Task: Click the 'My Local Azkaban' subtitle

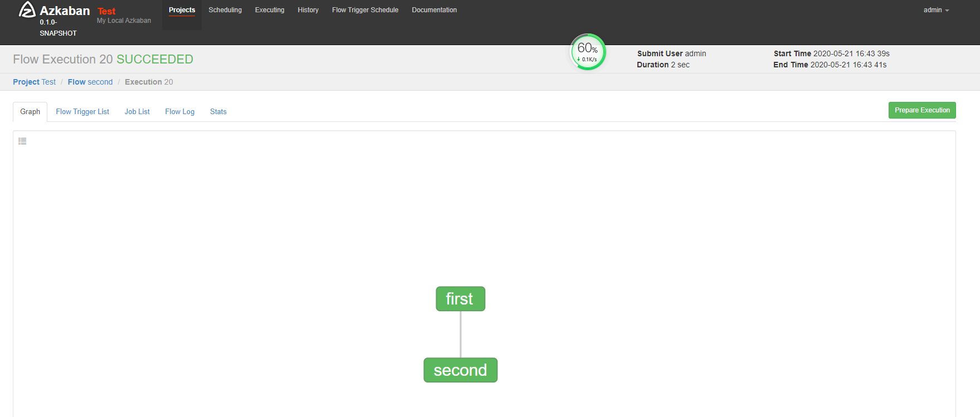Action: click(x=124, y=21)
